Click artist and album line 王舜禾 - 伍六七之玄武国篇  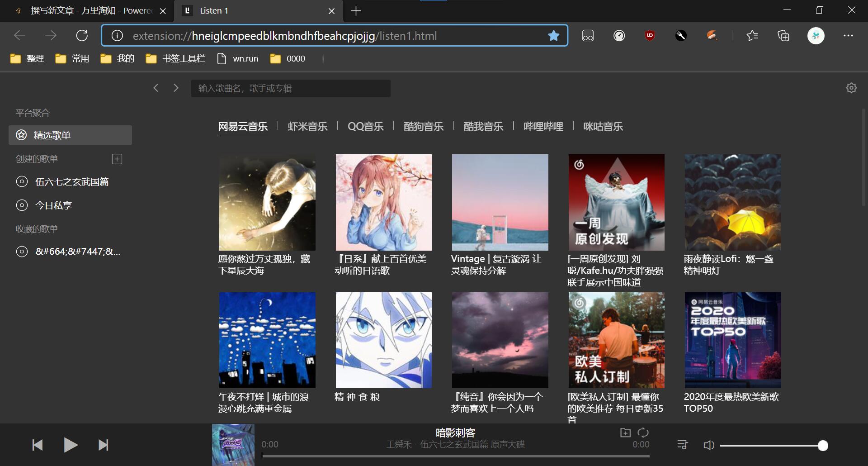click(456, 445)
